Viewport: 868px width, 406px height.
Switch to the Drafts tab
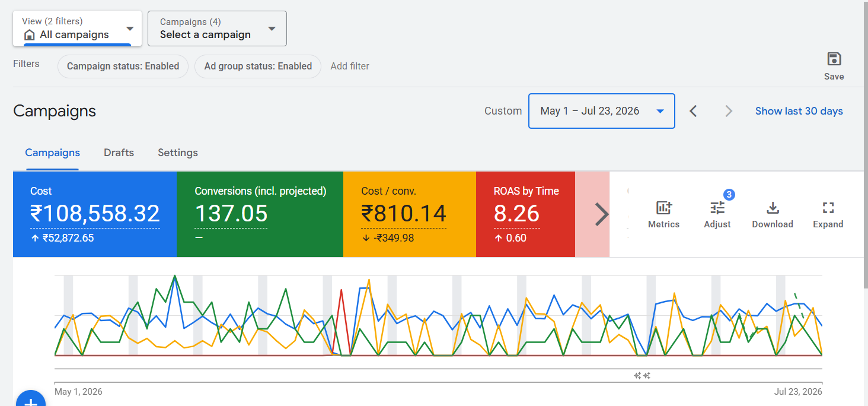point(119,153)
